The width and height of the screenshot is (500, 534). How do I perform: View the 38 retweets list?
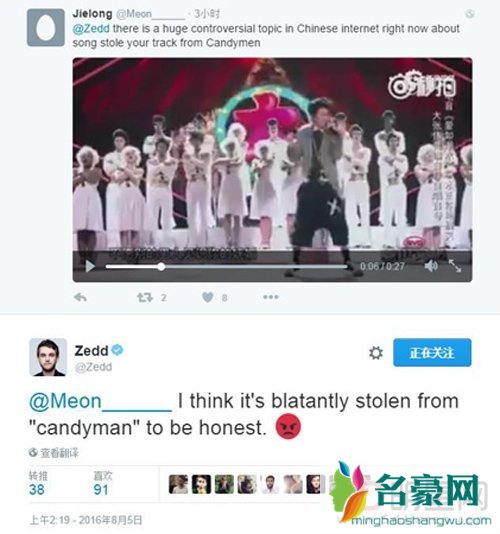pyautogui.click(x=38, y=483)
